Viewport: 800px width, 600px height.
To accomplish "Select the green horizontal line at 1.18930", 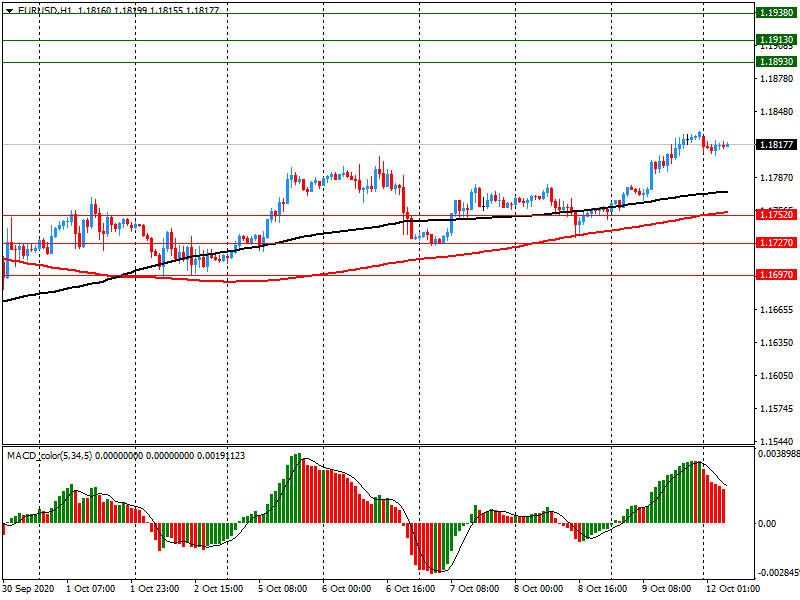I will coord(378,62).
